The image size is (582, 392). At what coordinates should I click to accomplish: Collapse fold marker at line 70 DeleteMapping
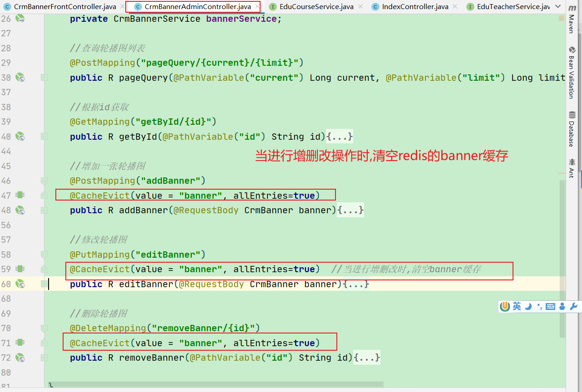point(44,328)
